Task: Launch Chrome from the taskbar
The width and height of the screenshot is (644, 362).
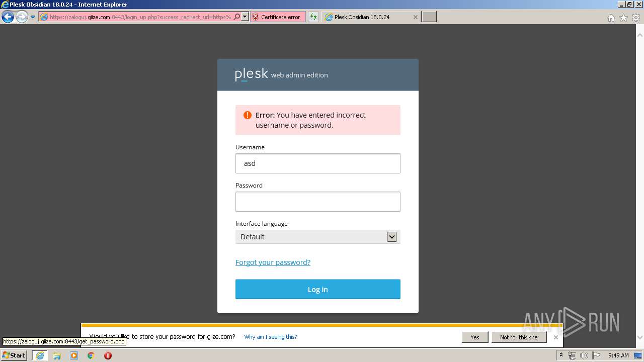Action: pos(91,355)
